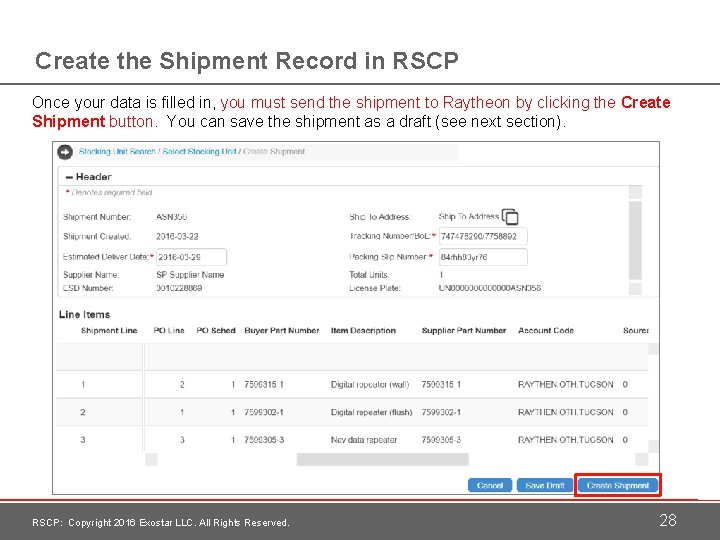Select the Digital repeater (wall) row description
The height and width of the screenshot is (540, 720).
click(x=370, y=384)
